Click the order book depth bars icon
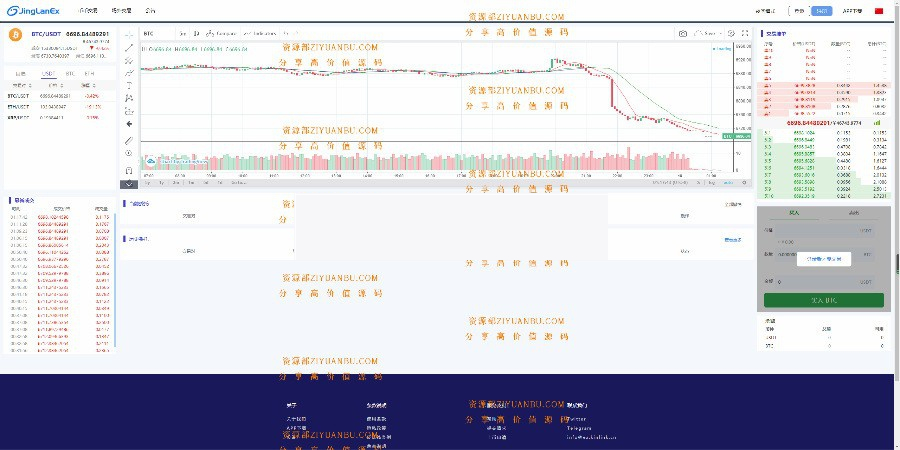The height and width of the screenshot is (450, 900). (878, 123)
